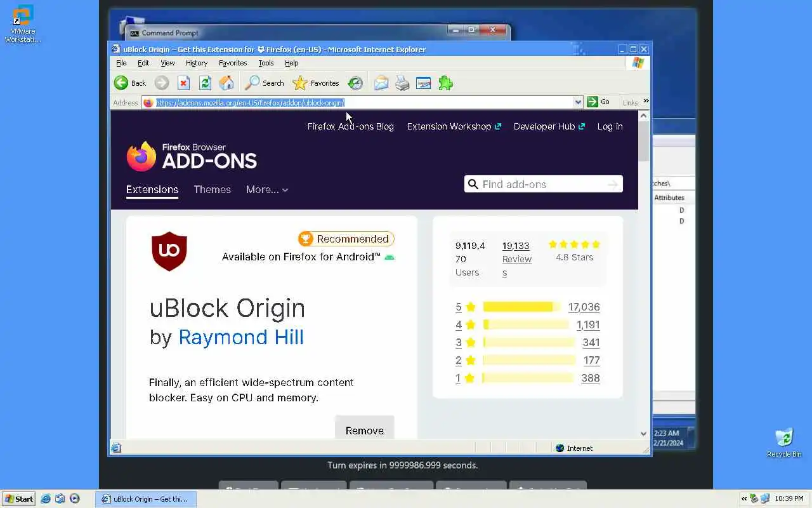The image size is (812, 508).
Task: Open the Tools menu
Action: (266, 63)
